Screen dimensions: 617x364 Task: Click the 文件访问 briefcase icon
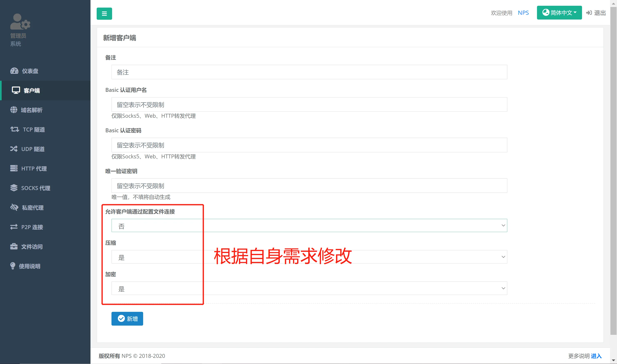(x=14, y=247)
